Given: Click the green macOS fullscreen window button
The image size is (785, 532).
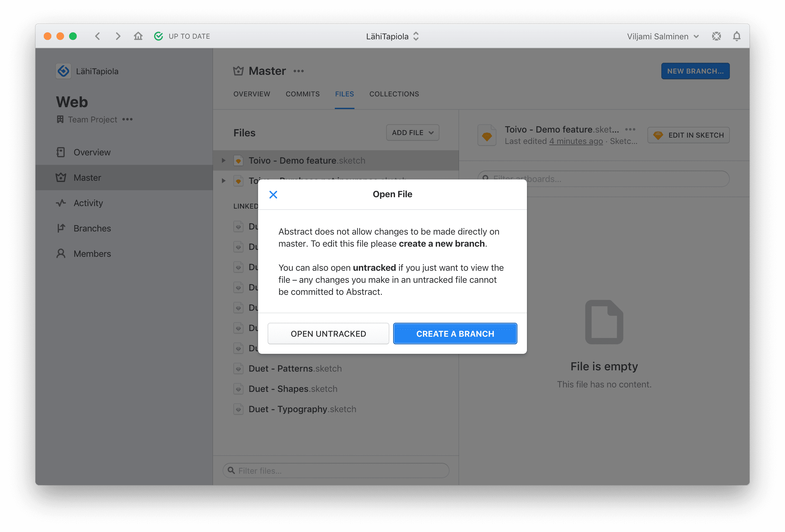Looking at the screenshot, I should tap(73, 36).
